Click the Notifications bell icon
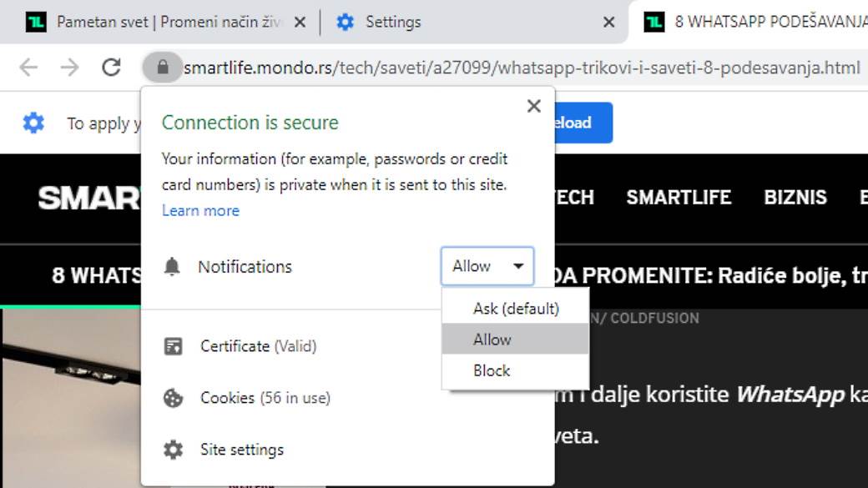This screenshot has height=488, width=868. pyautogui.click(x=172, y=267)
